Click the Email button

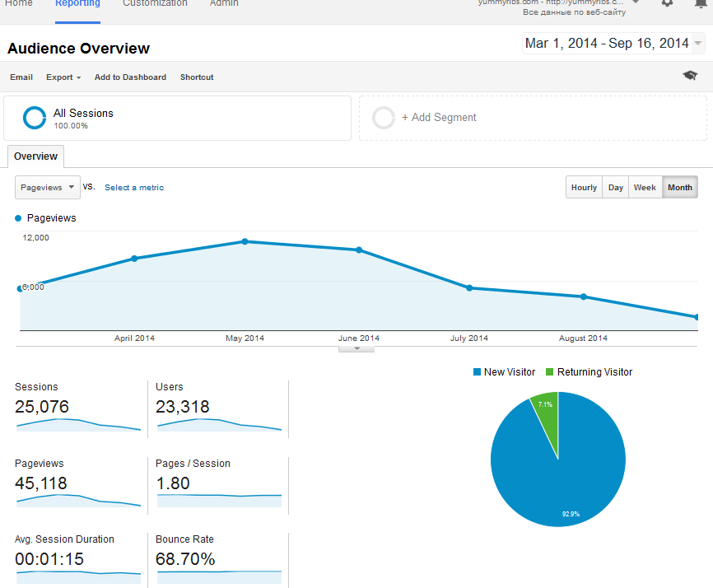tap(21, 77)
